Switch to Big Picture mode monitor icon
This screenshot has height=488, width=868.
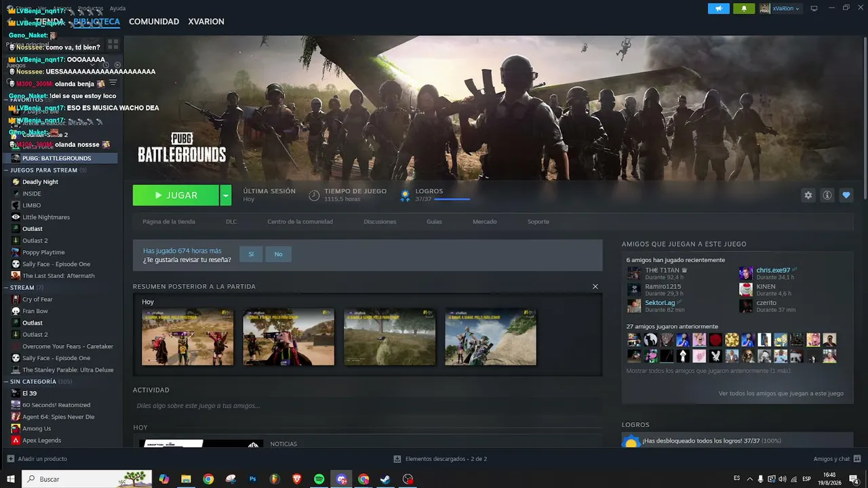pos(814,8)
